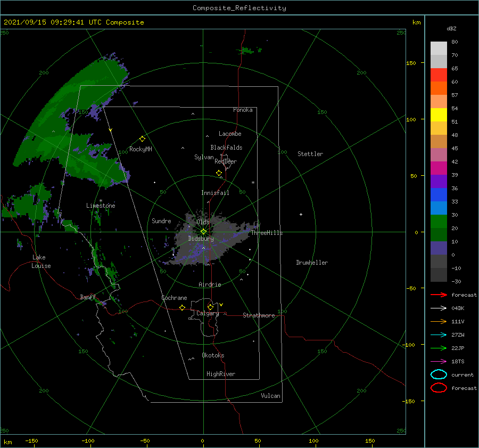The image size is (479, 448).
Task: Select the cyan 27ZW arrow legend icon
Action: click(x=439, y=335)
